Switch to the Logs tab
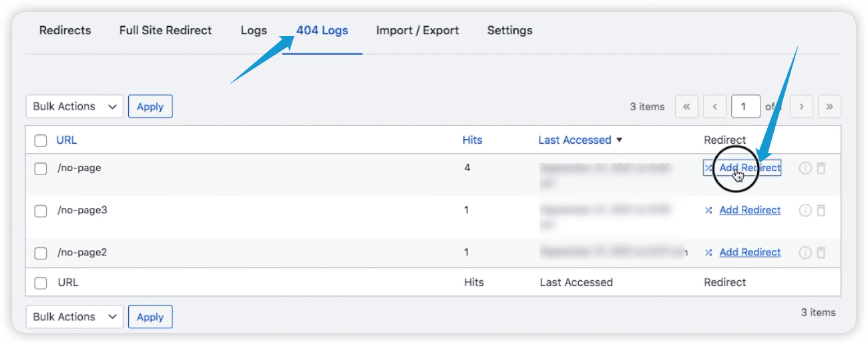868x345 pixels. [254, 30]
